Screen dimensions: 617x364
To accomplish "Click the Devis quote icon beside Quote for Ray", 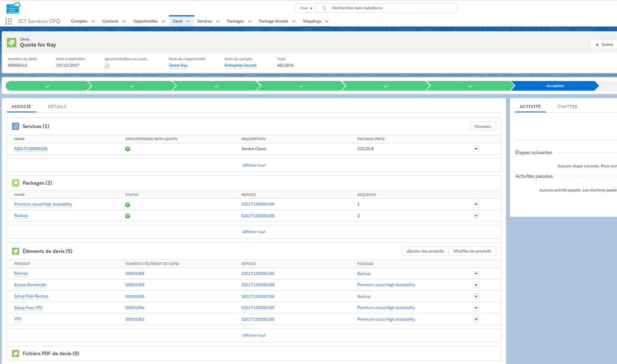I will 12,42.
